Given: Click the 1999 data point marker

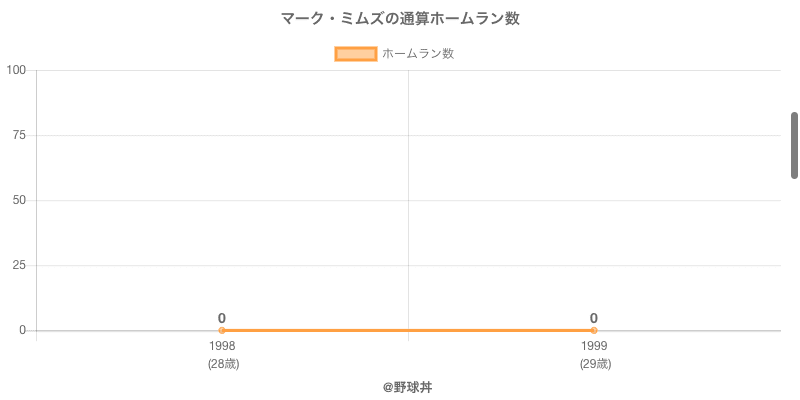Looking at the screenshot, I should (594, 330).
